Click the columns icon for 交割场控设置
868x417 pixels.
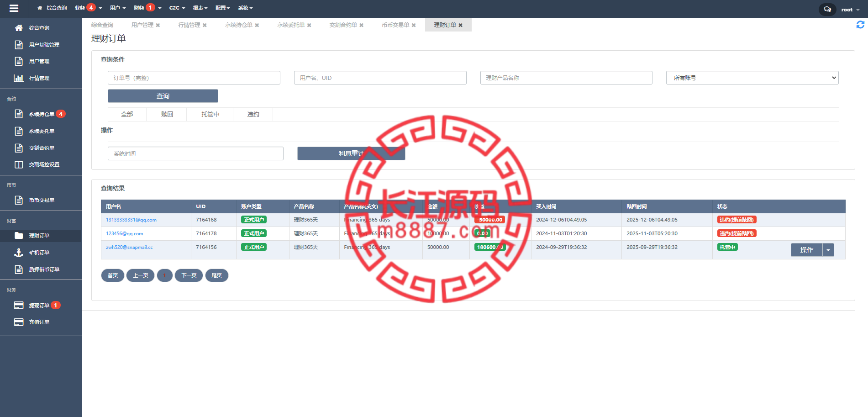(x=19, y=164)
